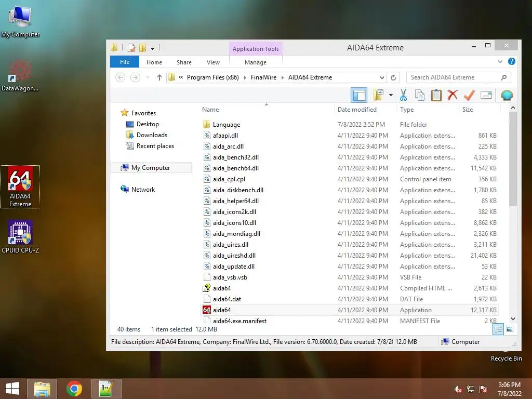Toggle the navigation pane toolbar button
This screenshot has height=399, width=532.
click(x=358, y=96)
